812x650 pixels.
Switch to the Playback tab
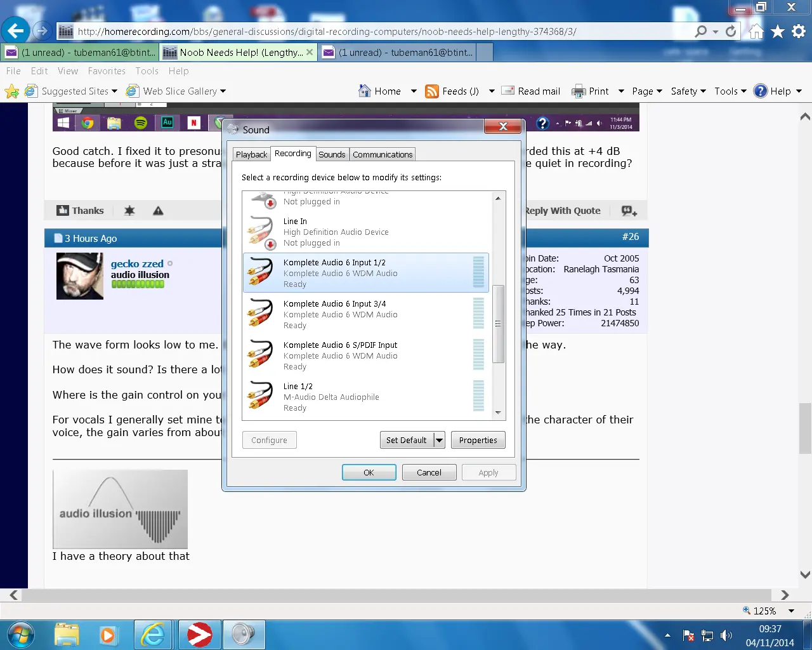(x=251, y=154)
